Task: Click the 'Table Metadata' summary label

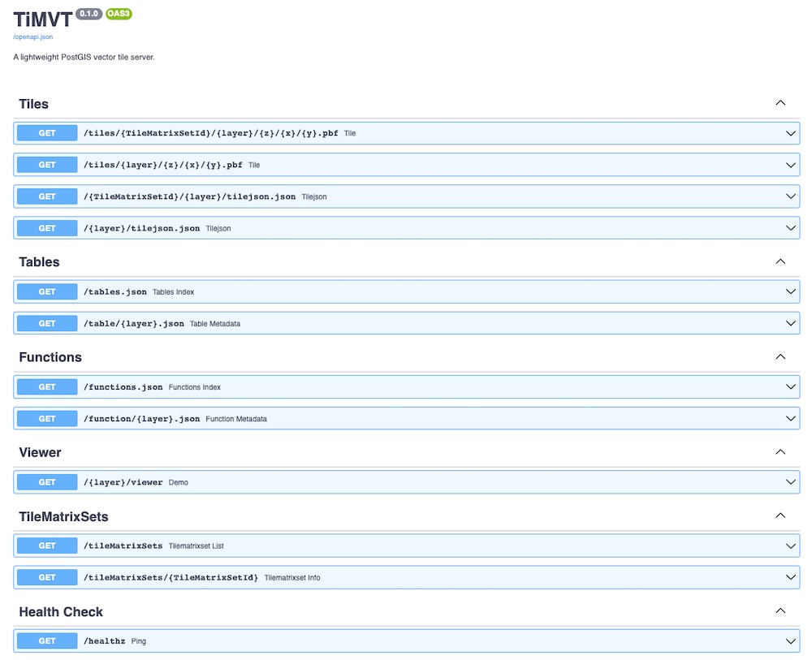Action: click(215, 324)
